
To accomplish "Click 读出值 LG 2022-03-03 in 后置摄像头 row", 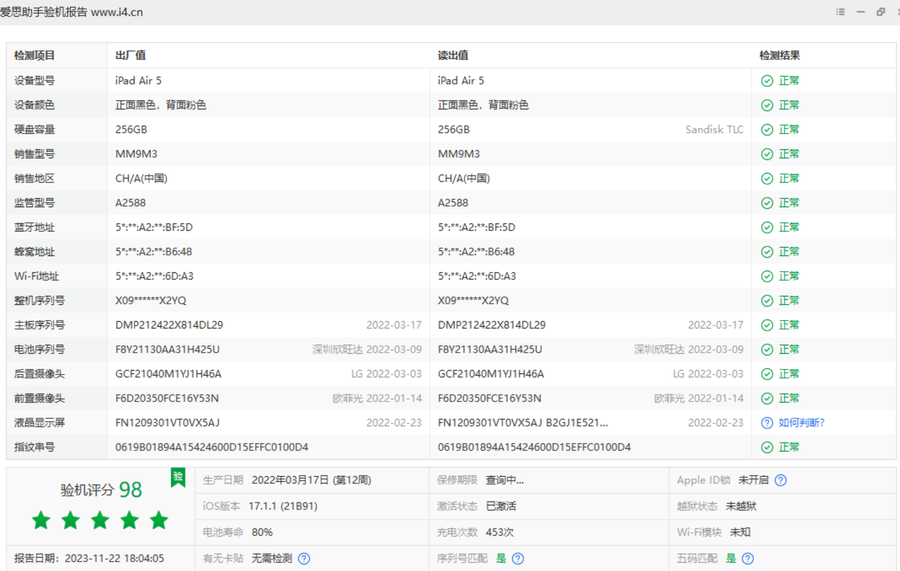I will 708,374.
